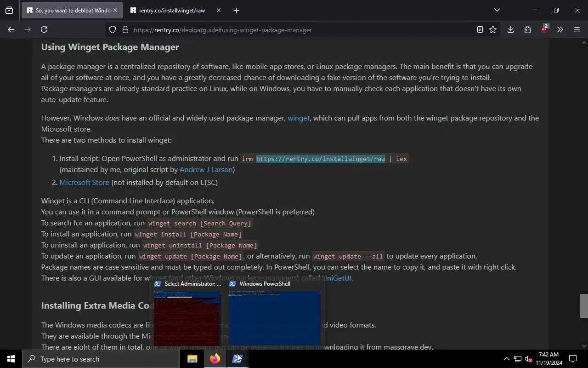Open the volume tray icon
Image resolution: width=588 pixels, height=368 pixels.
528,359
